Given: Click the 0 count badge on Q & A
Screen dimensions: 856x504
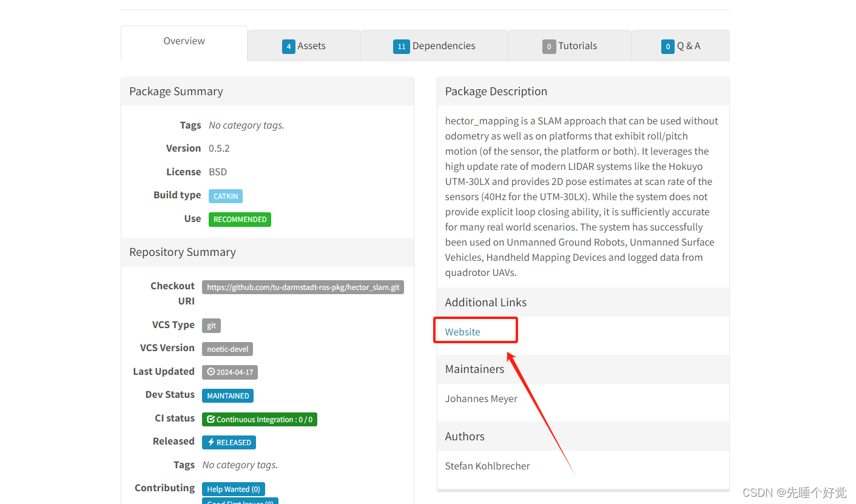Looking at the screenshot, I should pyautogui.click(x=668, y=47).
